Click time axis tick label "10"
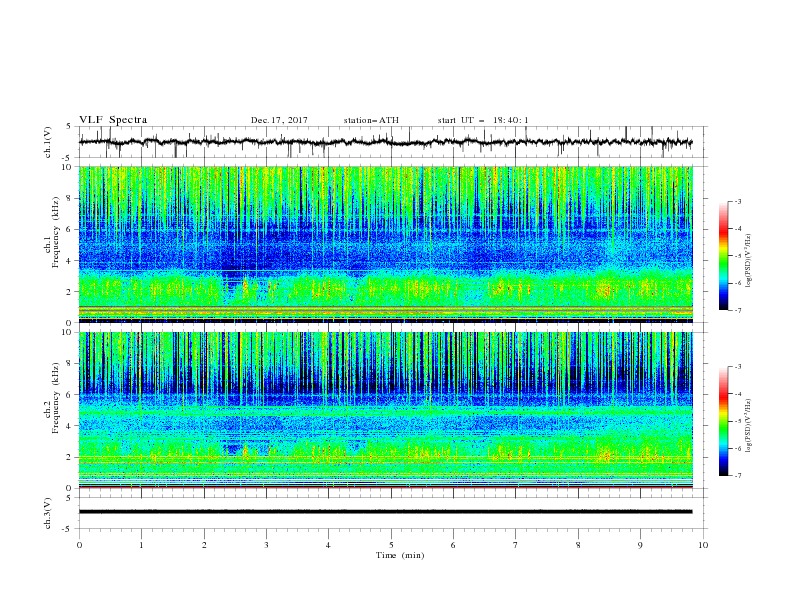This screenshot has height=612, width=792. 703,545
